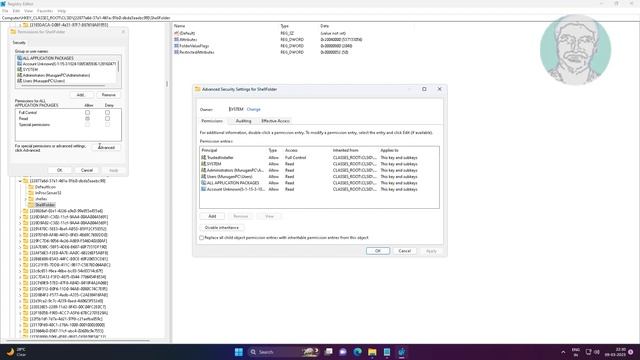This screenshot has height=360, width=640.
Task: Click Account Unknown icon in permission entries list
Action: pos(204,189)
